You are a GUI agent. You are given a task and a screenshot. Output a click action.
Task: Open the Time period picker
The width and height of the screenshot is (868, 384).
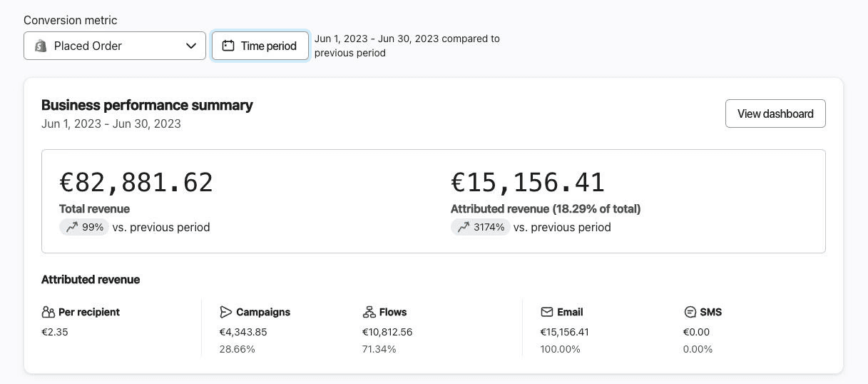tap(260, 46)
